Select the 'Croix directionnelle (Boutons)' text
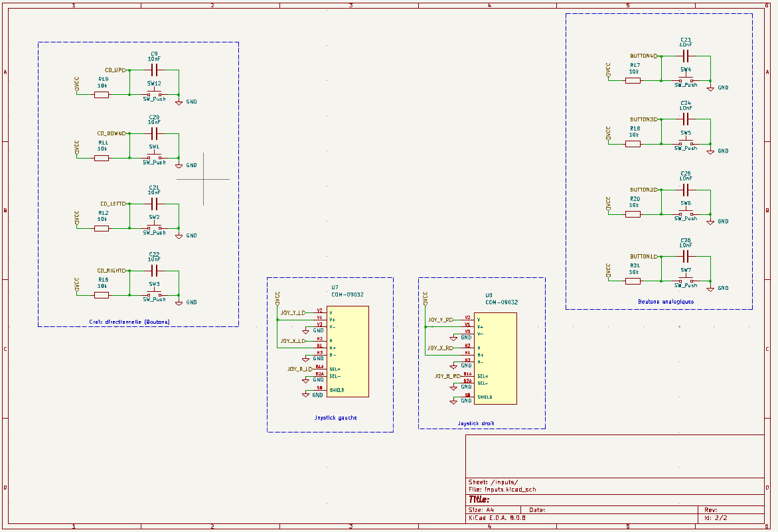Screen dimensions: 778x532 click(129, 322)
